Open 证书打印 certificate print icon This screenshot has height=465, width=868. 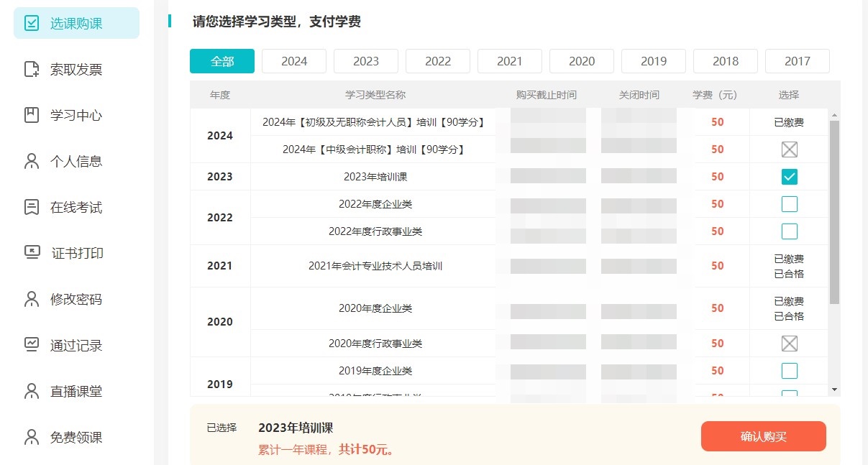(32, 253)
